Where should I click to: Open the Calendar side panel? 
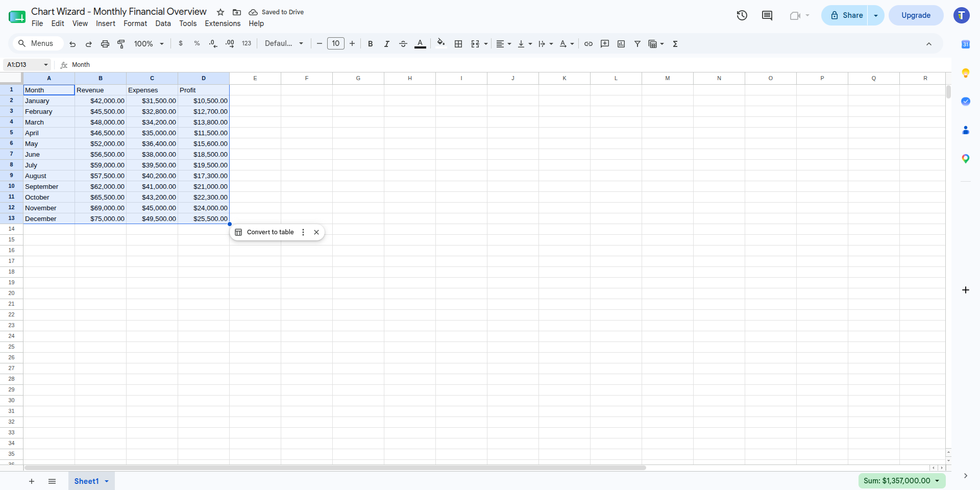tap(966, 44)
